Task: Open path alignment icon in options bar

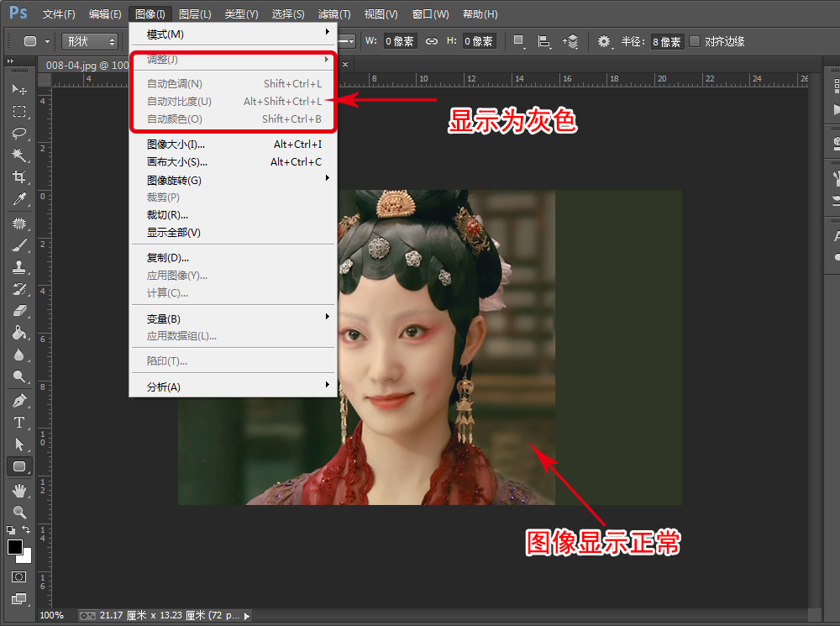Action: click(x=543, y=41)
